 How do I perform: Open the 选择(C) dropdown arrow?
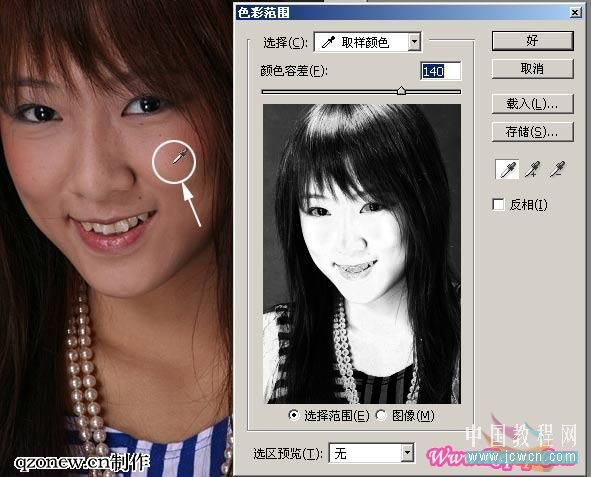click(x=414, y=42)
